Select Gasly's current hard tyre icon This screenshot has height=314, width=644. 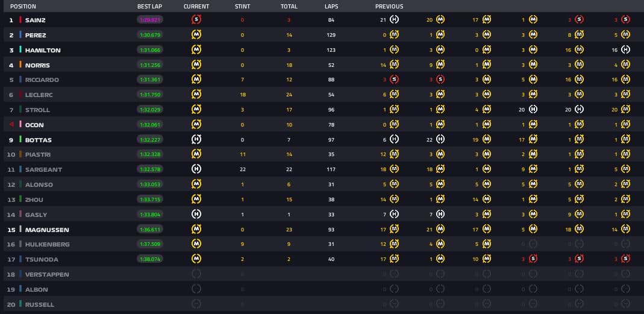(196, 214)
